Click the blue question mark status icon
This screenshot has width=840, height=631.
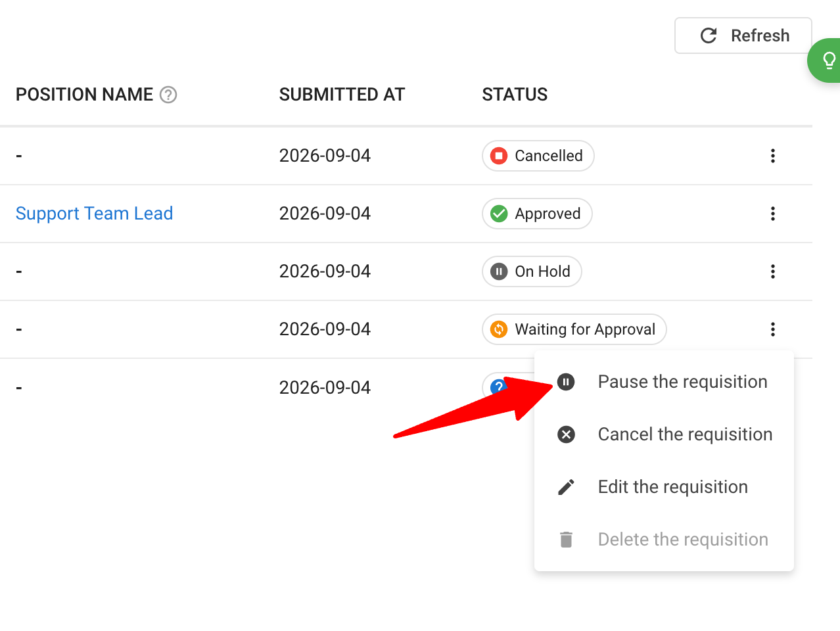pyautogui.click(x=498, y=386)
